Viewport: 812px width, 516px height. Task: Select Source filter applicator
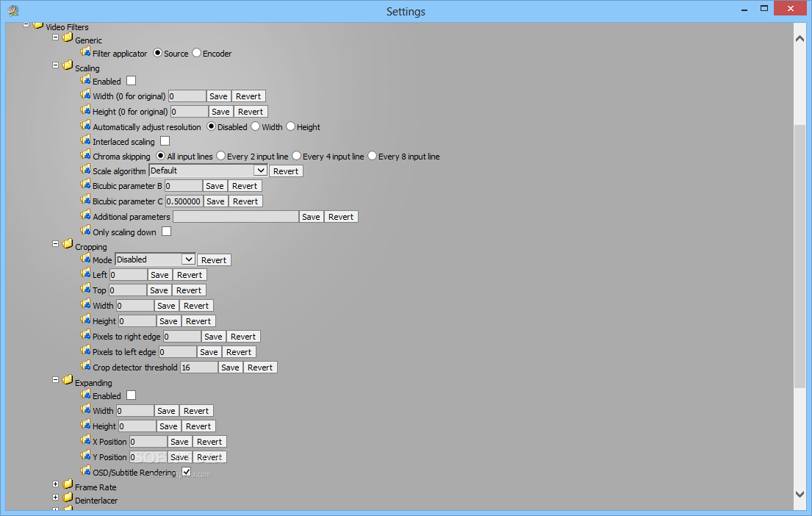(x=157, y=53)
